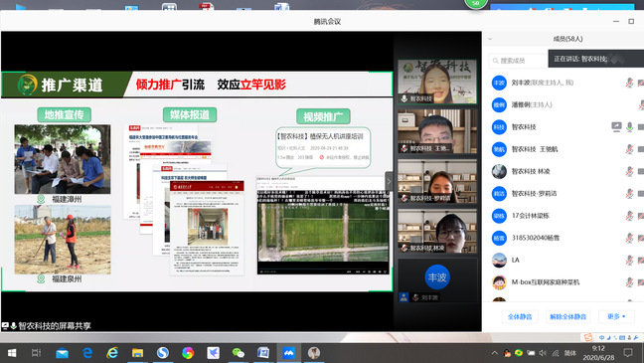This screenshot has width=644, height=363.
Task: Click avatar of 潘雅俐 host in member list
Action: [x=499, y=104]
